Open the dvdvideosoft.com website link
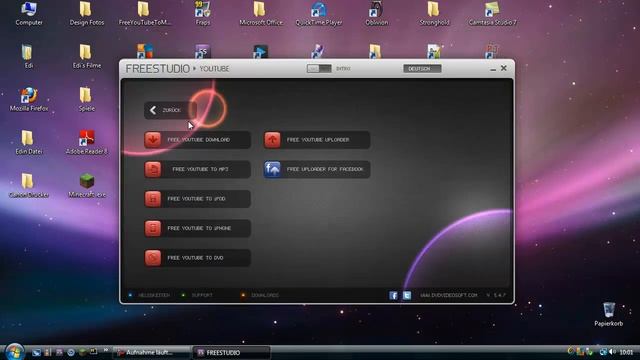640x360 pixels. pos(449,295)
